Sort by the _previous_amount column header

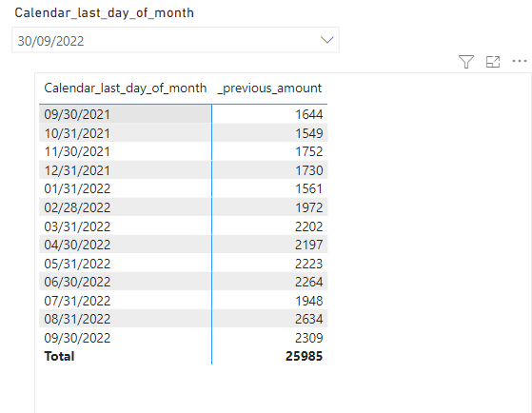point(269,88)
